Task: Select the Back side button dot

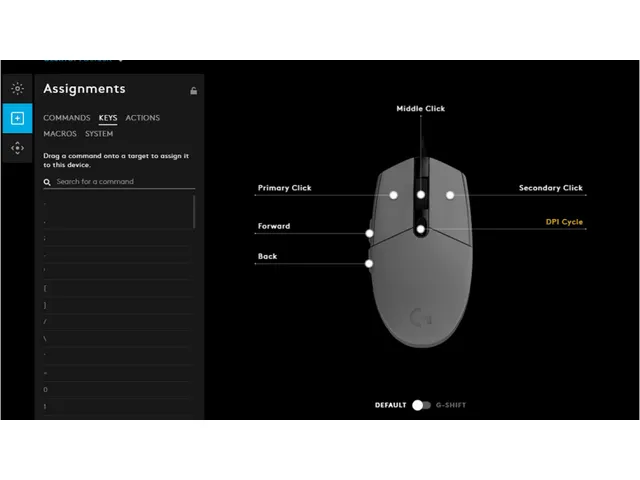Action: pyautogui.click(x=370, y=264)
